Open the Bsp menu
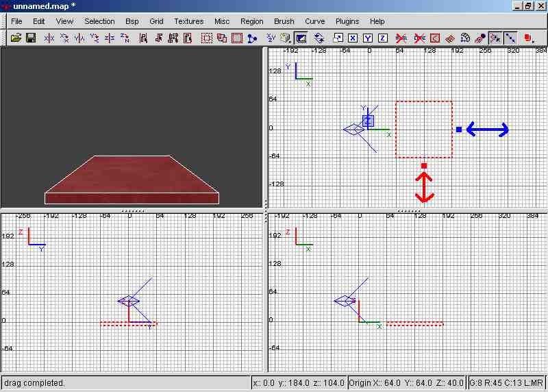The image size is (548, 392). pos(132,21)
